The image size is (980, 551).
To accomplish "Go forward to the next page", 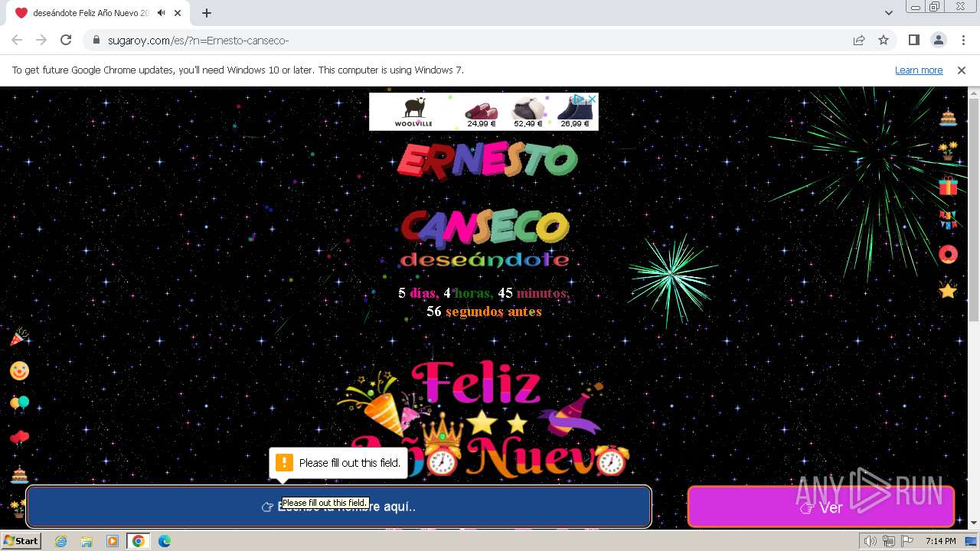I will pos(41,40).
